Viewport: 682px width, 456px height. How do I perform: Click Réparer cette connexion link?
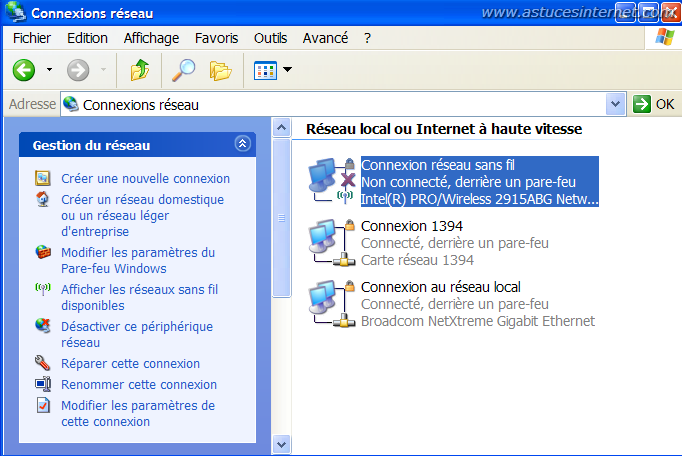[130, 363]
